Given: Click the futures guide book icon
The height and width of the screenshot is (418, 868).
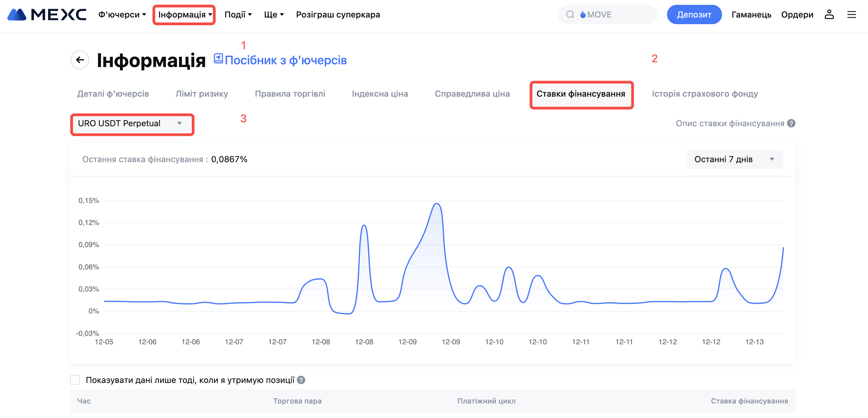Looking at the screenshot, I should click(x=218, y=59).
